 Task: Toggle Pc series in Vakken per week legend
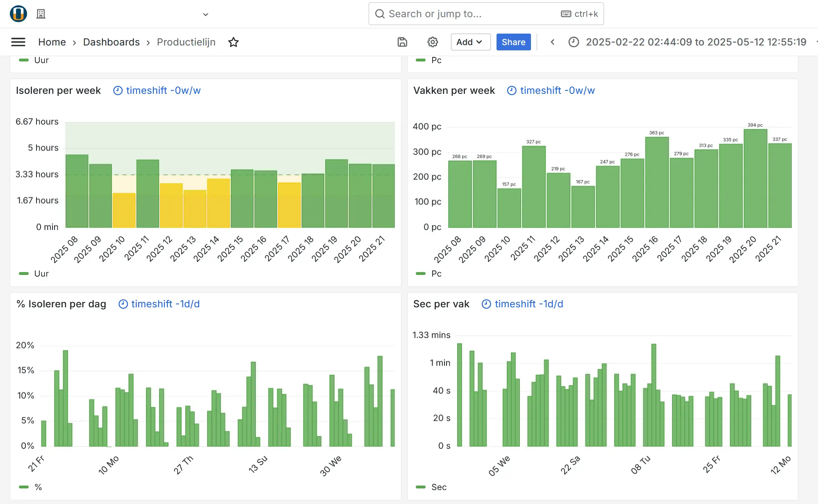(436, 273)
